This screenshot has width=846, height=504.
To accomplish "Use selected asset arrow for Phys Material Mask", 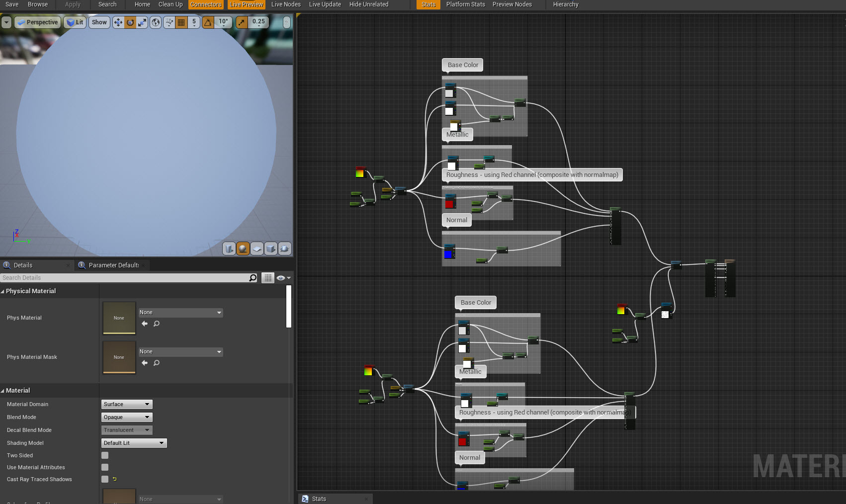I will (145, 363).
